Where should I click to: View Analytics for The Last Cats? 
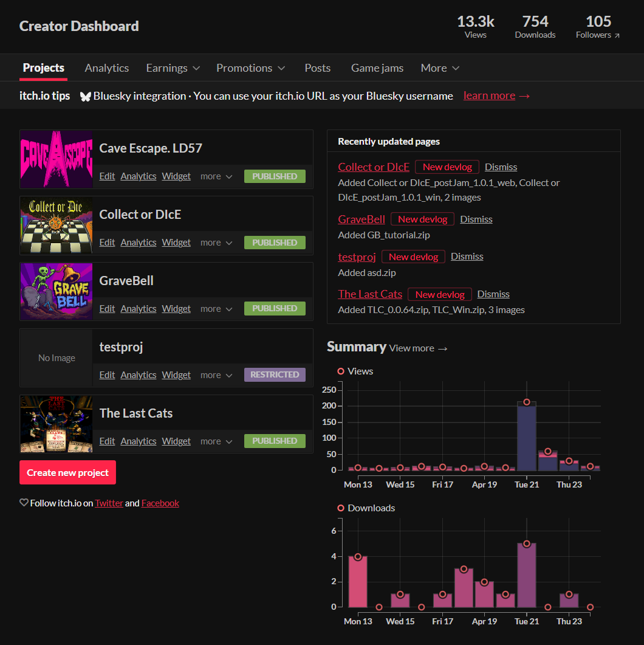point(139,441)
